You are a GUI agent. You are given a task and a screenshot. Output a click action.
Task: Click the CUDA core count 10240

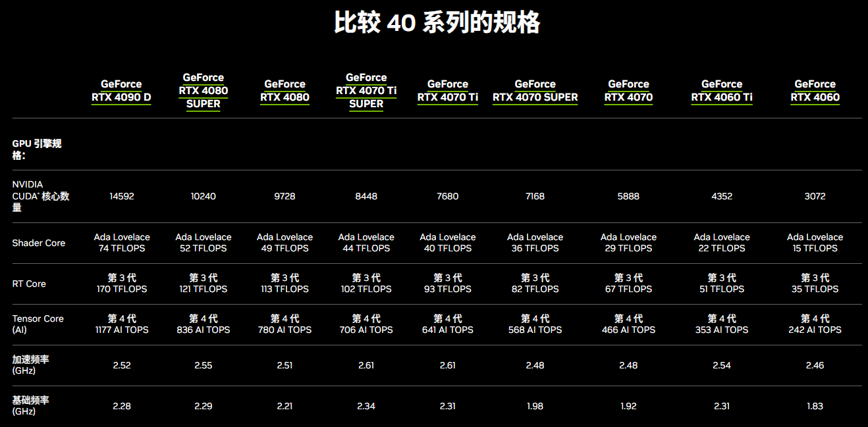point(203,196)
